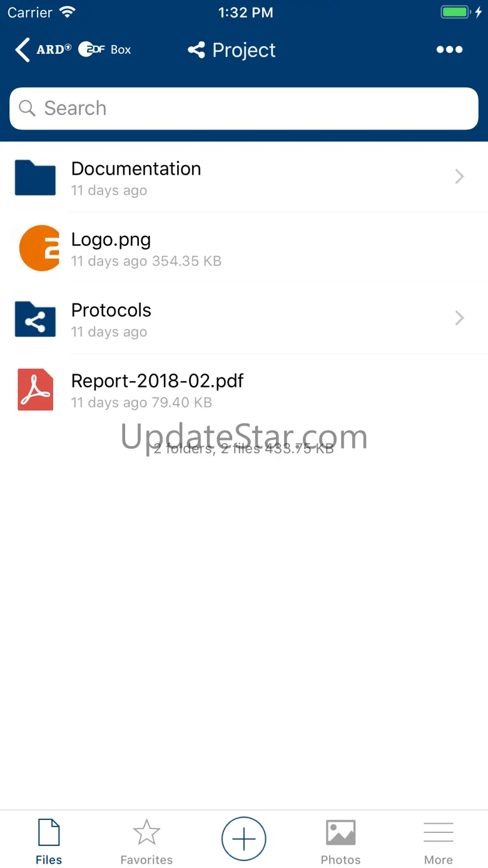Open the More tab
Screen dimensions: 488x868
pyautogui.click(x=439, y=842)
